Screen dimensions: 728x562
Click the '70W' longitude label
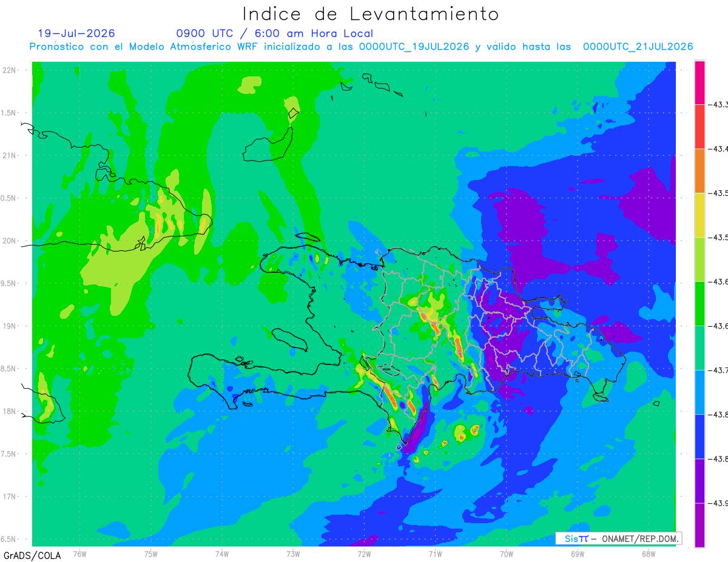[x=507, y=554]
